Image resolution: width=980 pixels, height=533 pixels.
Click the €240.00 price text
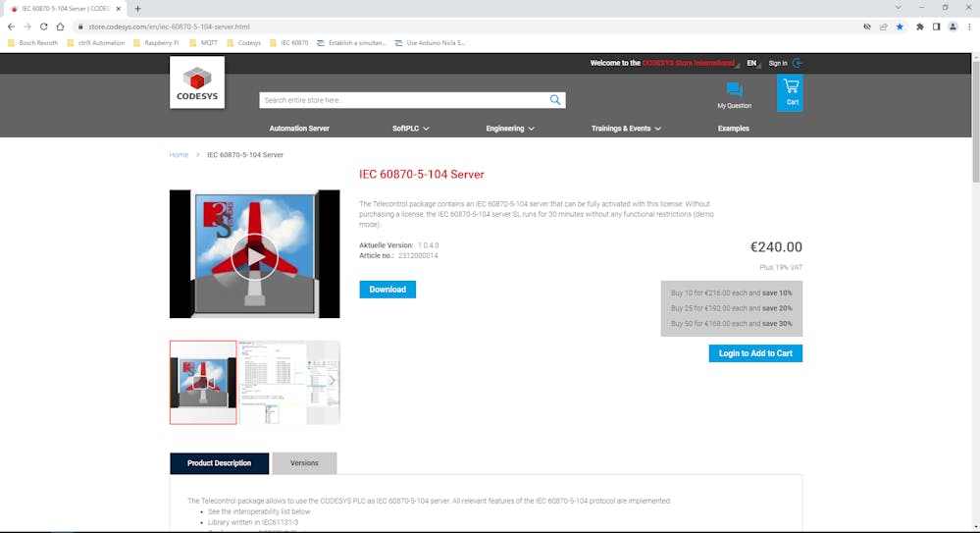click(776, 247)
